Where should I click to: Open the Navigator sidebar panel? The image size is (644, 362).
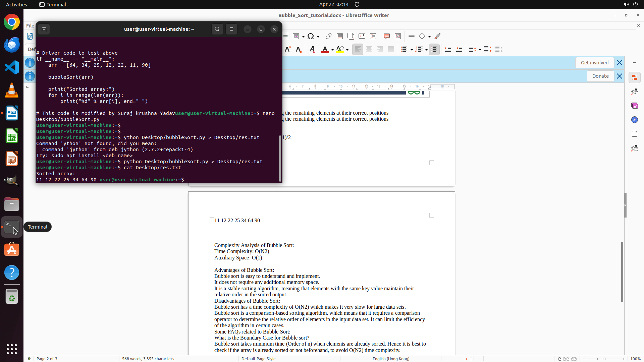click(x=634, y=120)
